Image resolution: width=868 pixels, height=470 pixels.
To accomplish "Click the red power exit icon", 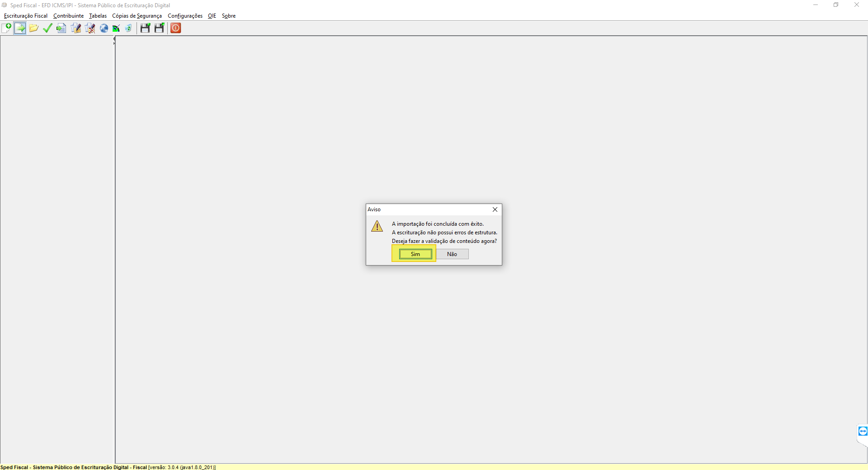I will click(176, 28).
